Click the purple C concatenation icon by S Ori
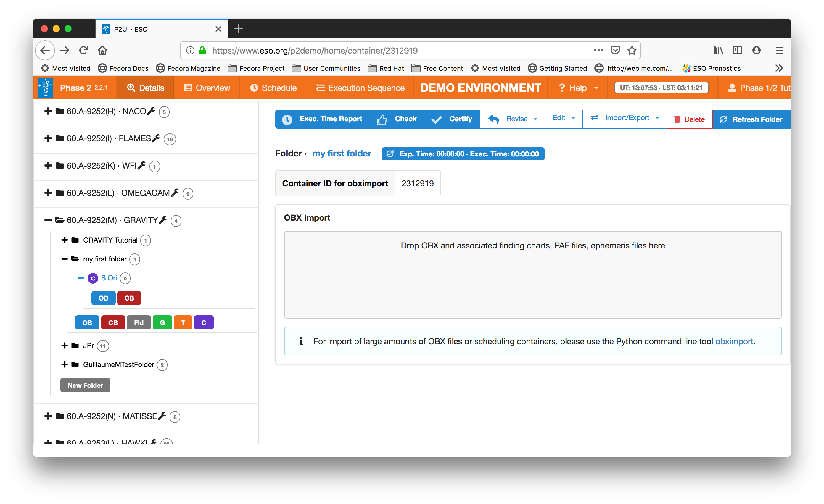The image size is (824, 504). click(x=93, y=278)
